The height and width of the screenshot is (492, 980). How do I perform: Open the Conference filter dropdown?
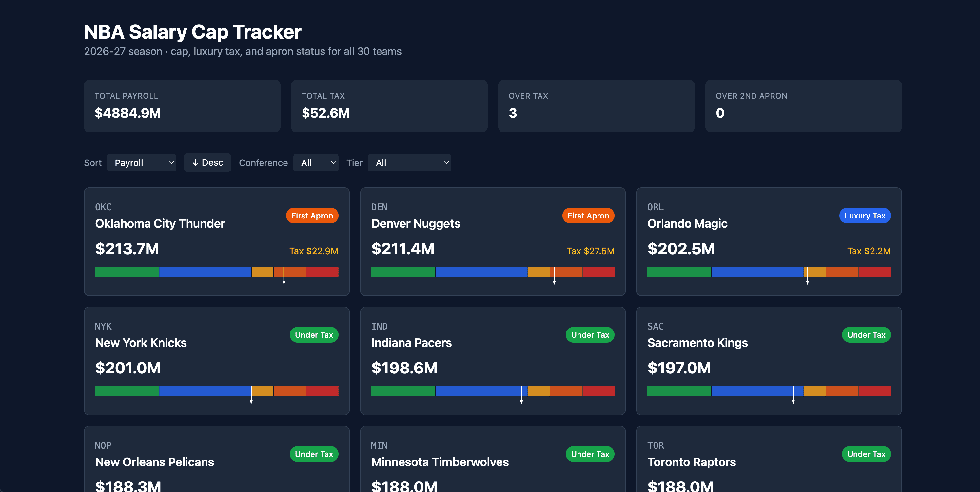pos(316,163)
